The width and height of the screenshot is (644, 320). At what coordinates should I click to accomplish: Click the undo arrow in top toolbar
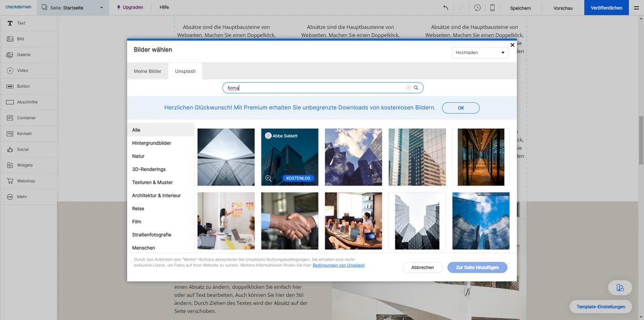(x=446, y=8)
